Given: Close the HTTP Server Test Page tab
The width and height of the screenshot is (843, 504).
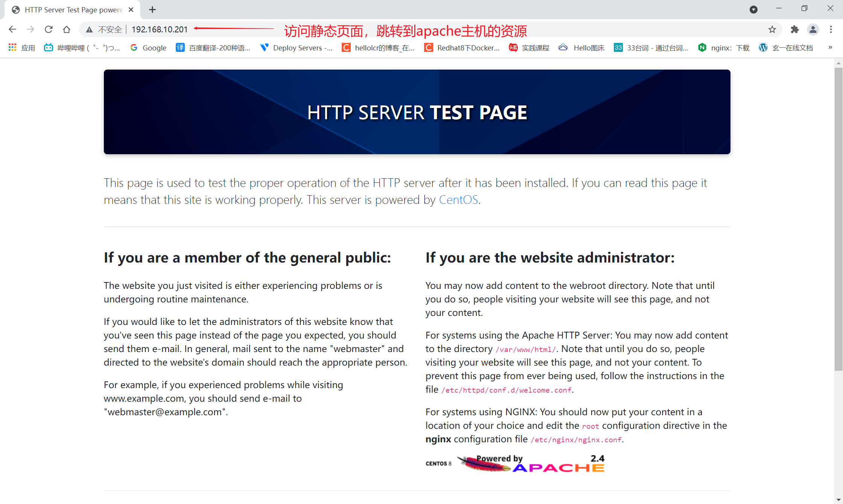Looking at the screenshot, I should pos(131,10).
